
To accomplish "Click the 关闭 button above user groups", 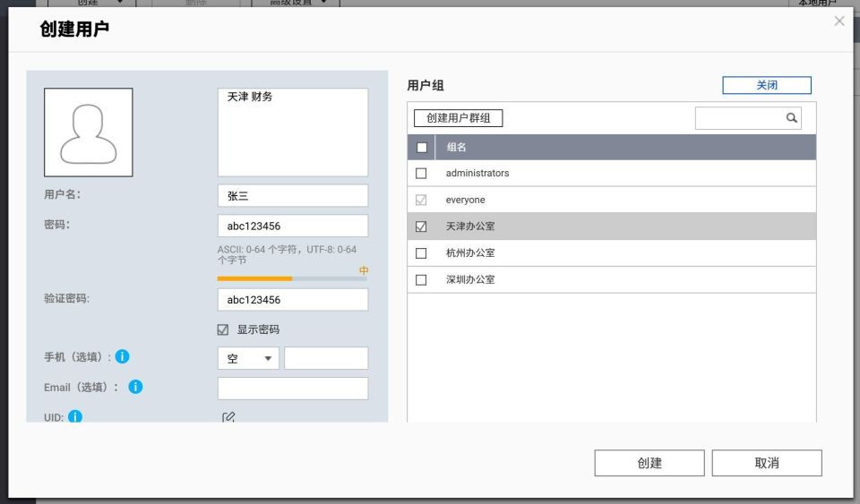I will pos(767,85).
